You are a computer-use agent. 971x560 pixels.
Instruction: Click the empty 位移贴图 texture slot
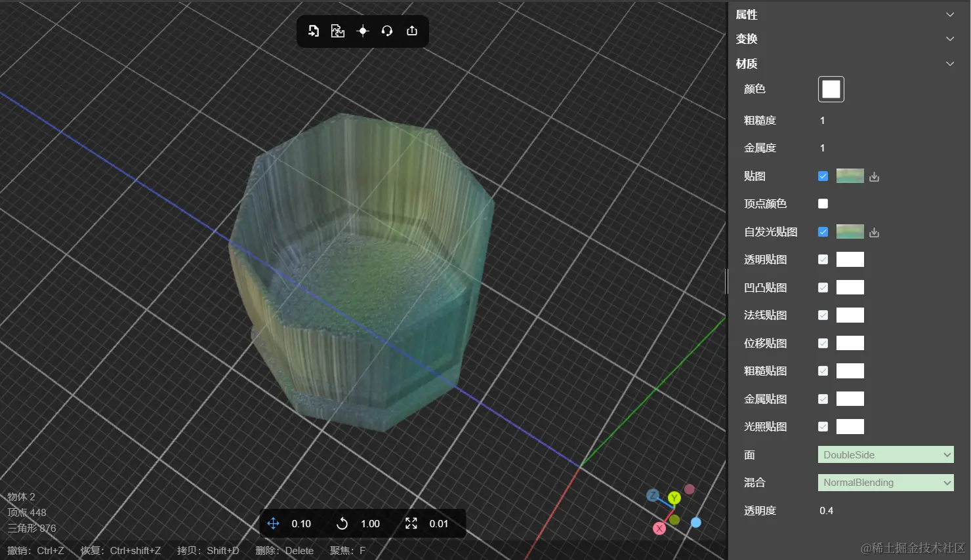(x=850, y=343)
